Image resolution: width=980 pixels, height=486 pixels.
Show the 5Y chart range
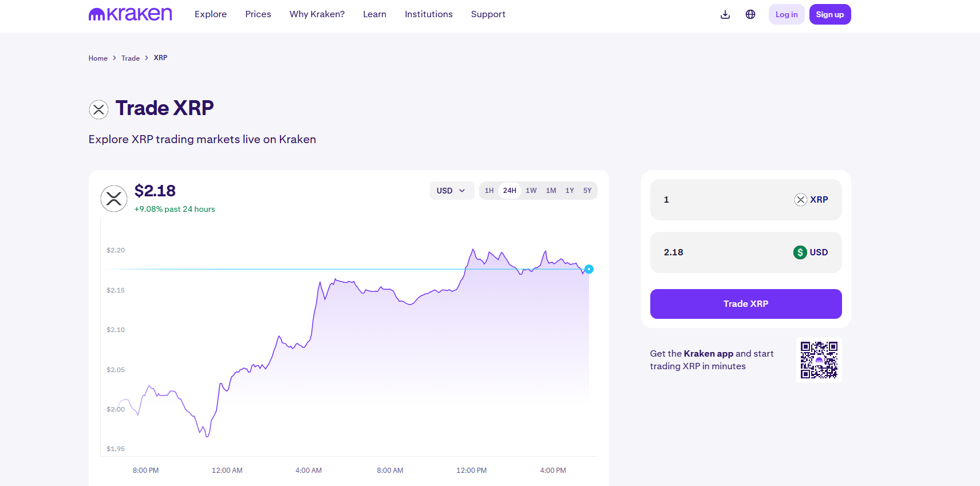coord(587,191)
